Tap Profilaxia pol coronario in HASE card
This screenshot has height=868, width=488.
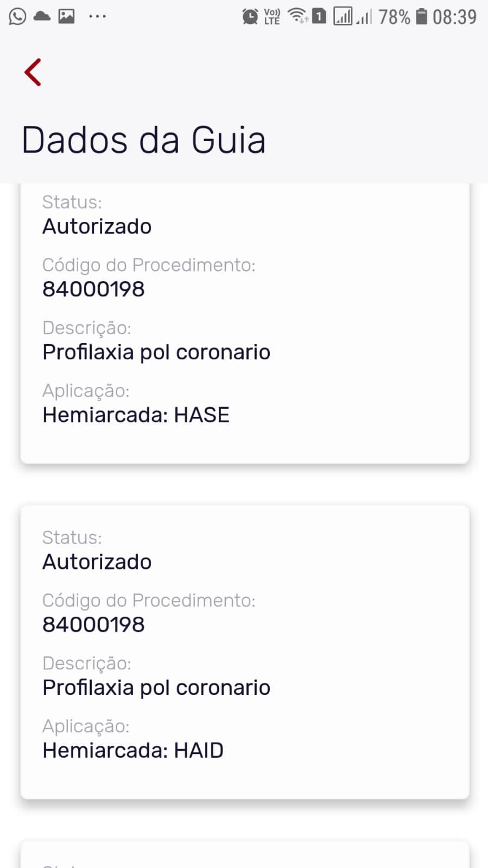click(x=156, y=352)
